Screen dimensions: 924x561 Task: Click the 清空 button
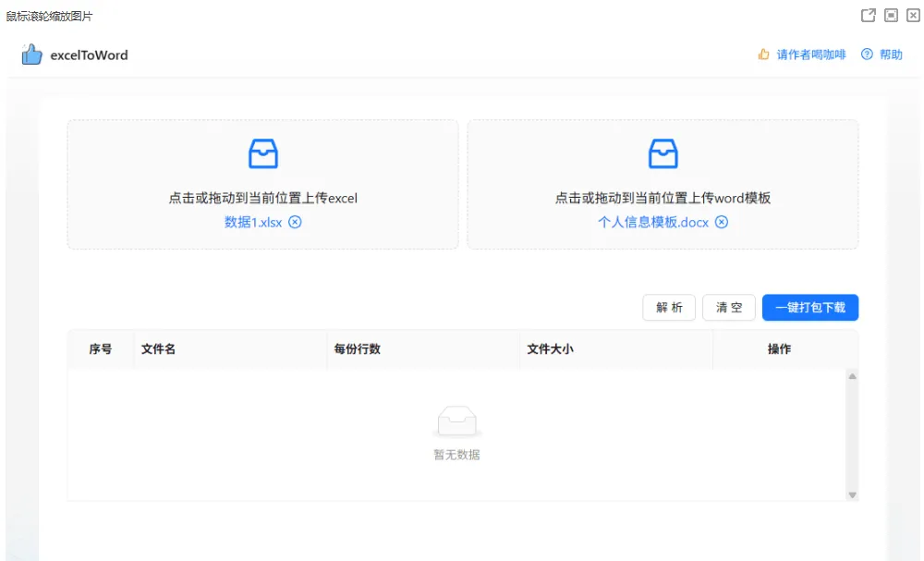pos(729,308)
